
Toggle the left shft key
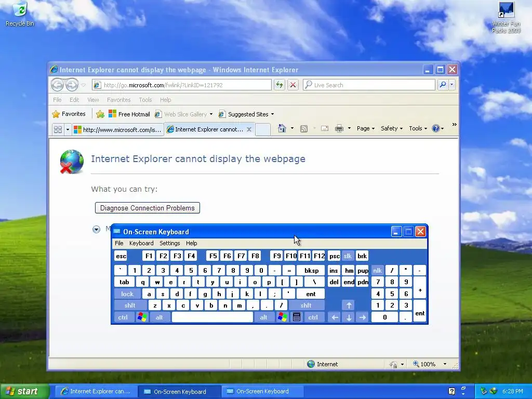[x=130, y=305]
